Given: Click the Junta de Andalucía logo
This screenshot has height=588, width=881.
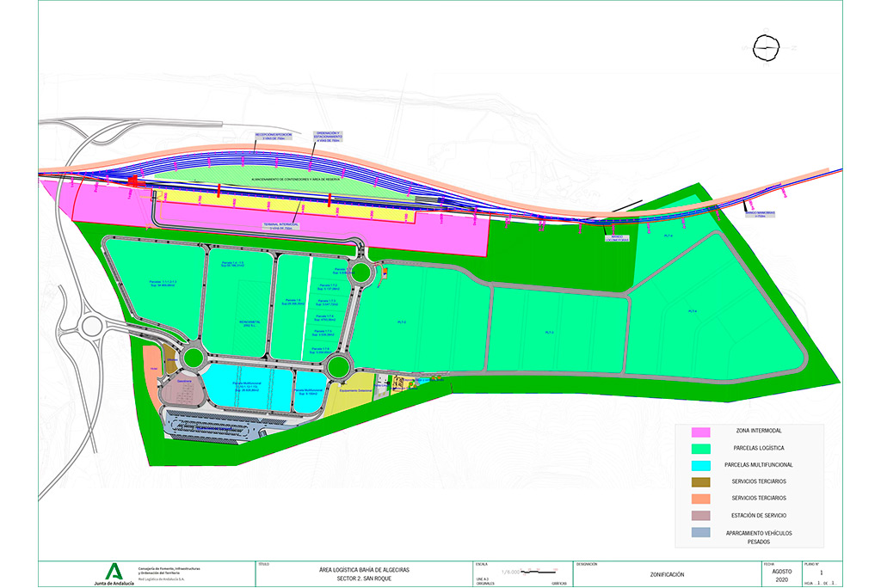Looking at the screenshot, I should pos(114,573).
